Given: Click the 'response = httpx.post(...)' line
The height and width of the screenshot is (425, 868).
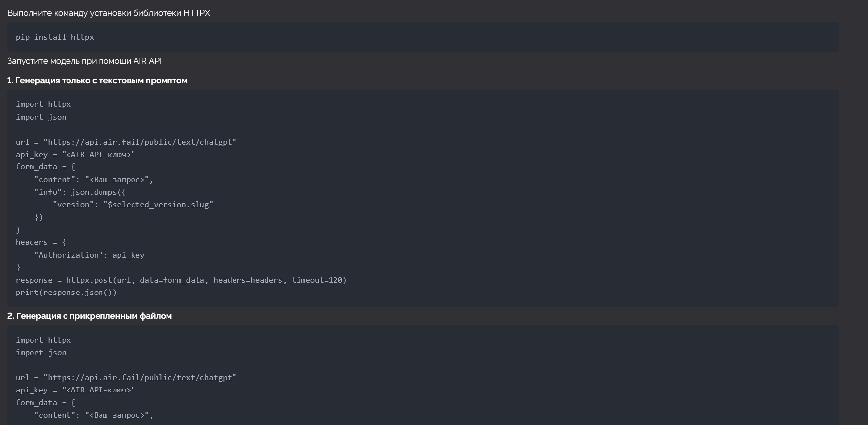Looking at the screenshot, I should [x=181, y=280].
